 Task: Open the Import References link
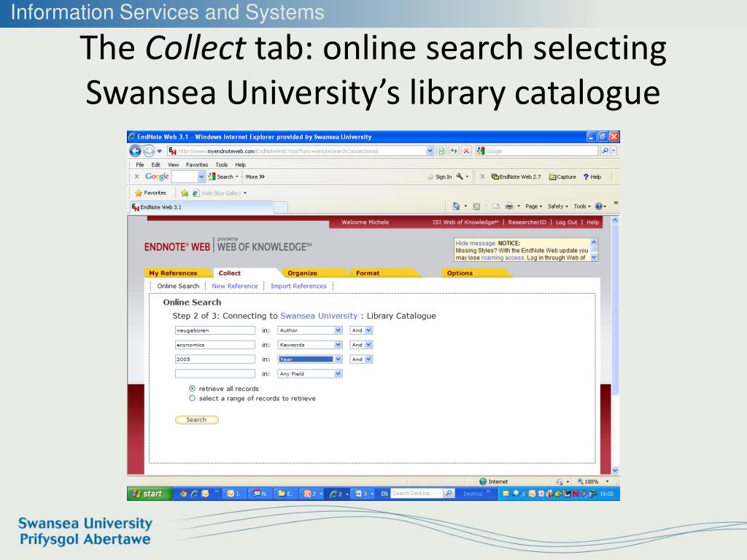(298, 286)
